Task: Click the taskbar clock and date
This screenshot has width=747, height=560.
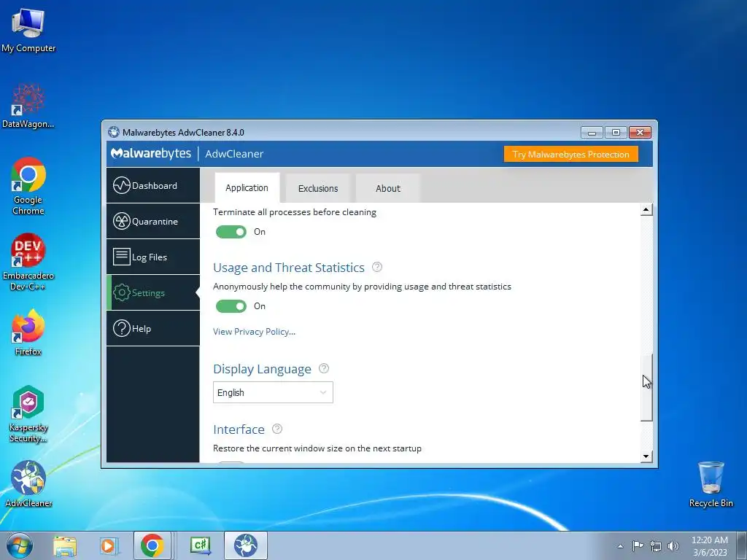Action: coord(710,546)
